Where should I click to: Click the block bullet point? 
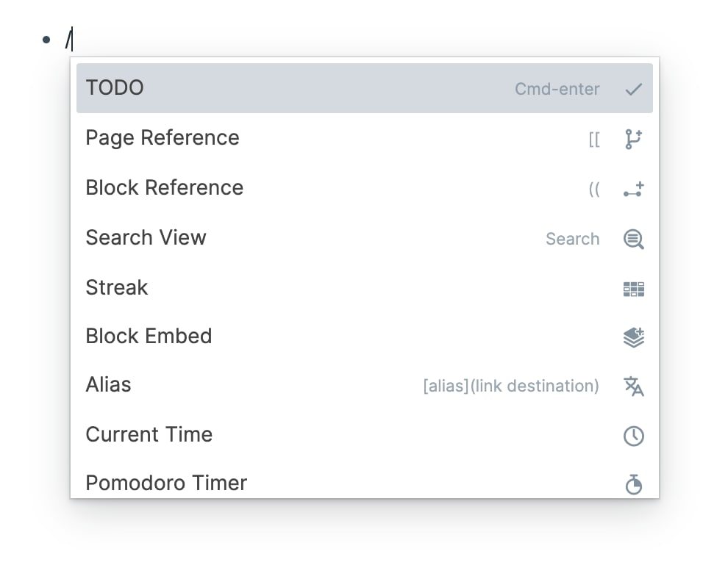click(x=47, y=39)
